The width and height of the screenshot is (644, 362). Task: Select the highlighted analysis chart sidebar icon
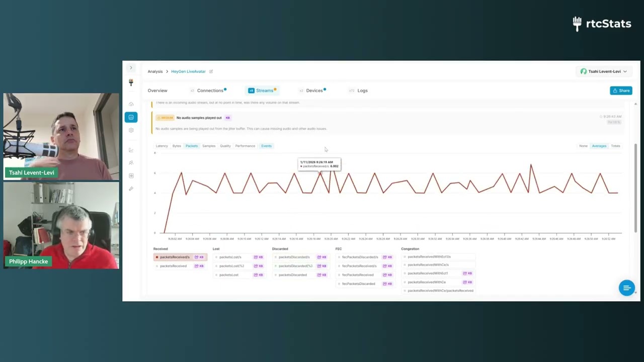point(131,117)
